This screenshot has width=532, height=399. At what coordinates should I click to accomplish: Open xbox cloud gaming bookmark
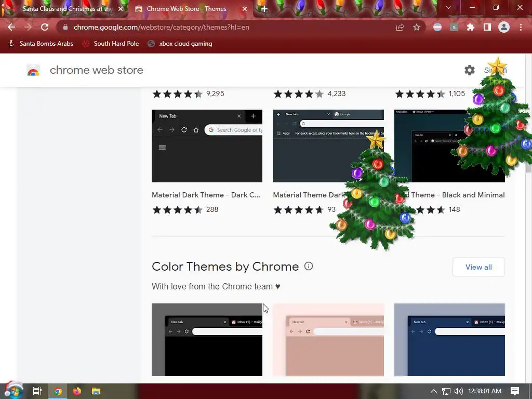pos(180,44)
